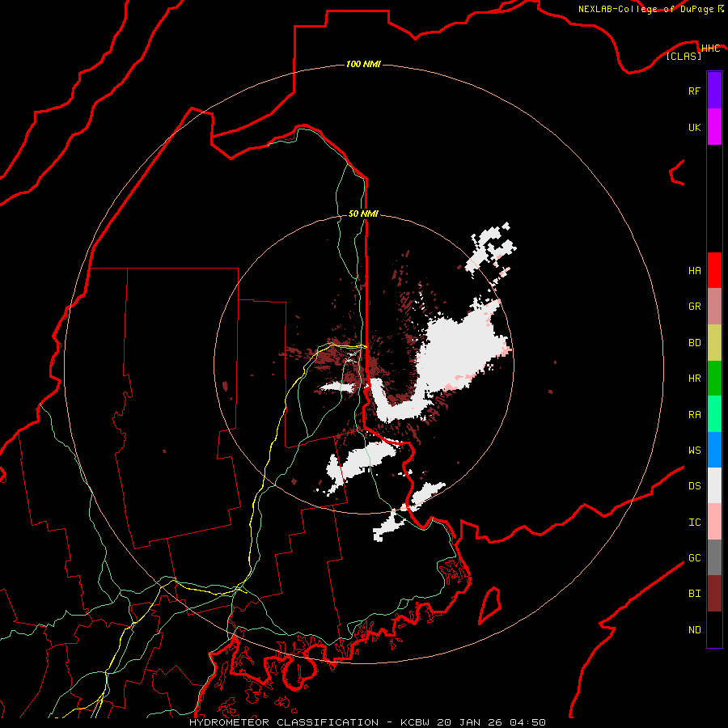Click the HR legend label
The width and height of the screenshot is (728, 728).
694,379
